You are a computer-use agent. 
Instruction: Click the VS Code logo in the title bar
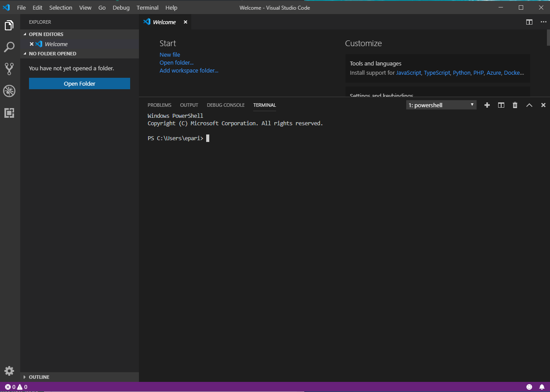(x=6, y=7)
